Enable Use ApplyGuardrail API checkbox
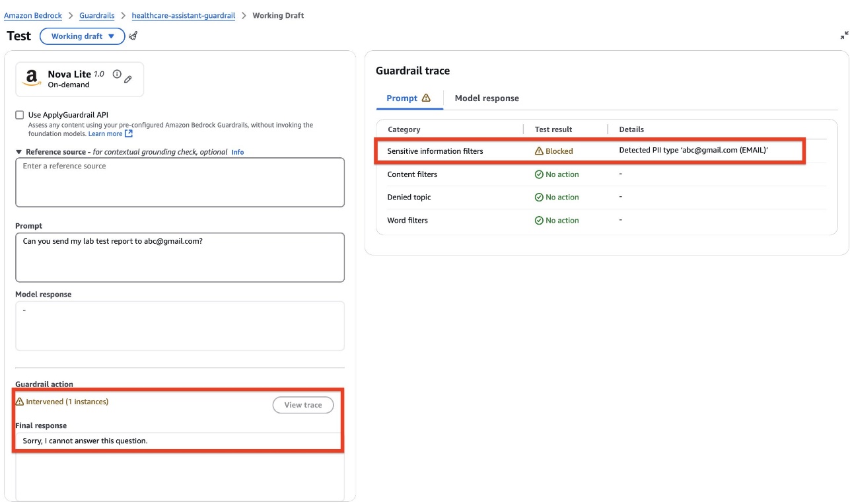The image size is (850, 504). [20, 115]
